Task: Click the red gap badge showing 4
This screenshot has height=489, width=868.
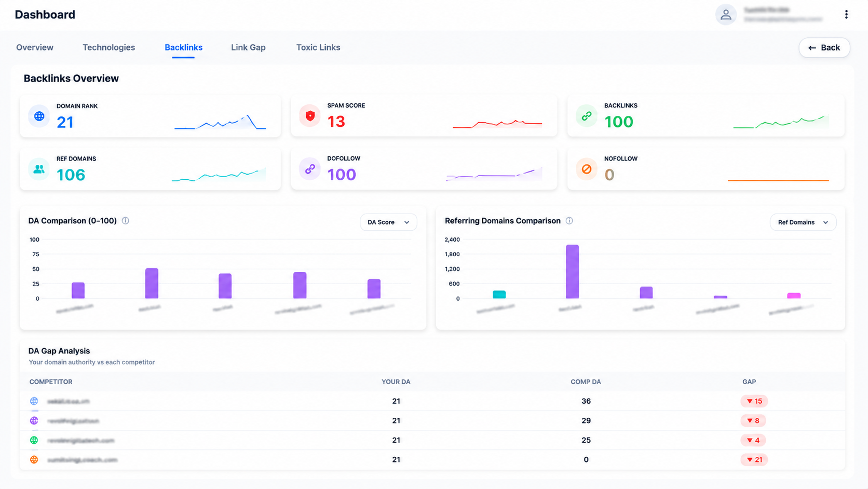Action: [x=753, y=440]
